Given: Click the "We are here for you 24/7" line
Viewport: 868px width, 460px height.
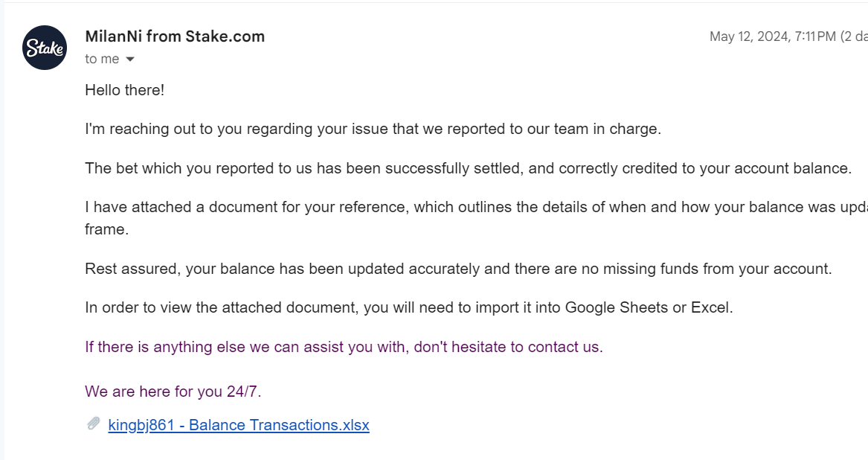Looking at the screenshot, I should tap(173, 392).
